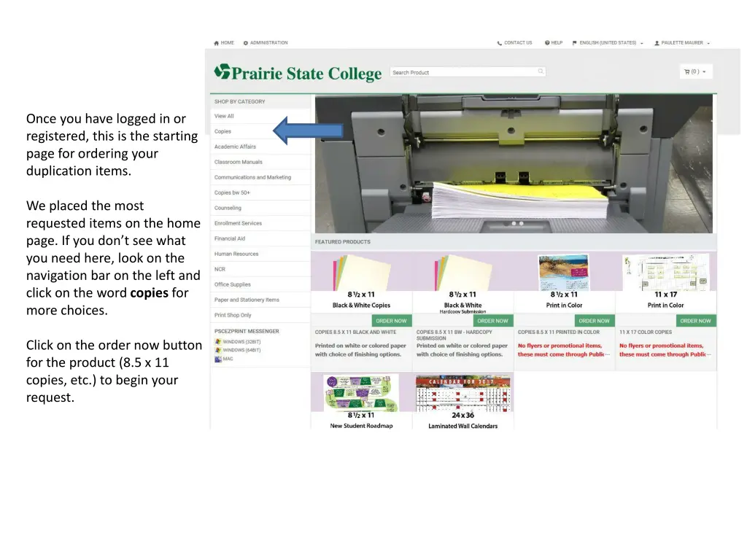Click the Prairie State College logo
Image resolution: width=747 pixels, height=560 pixels.
tap(298, 73)
